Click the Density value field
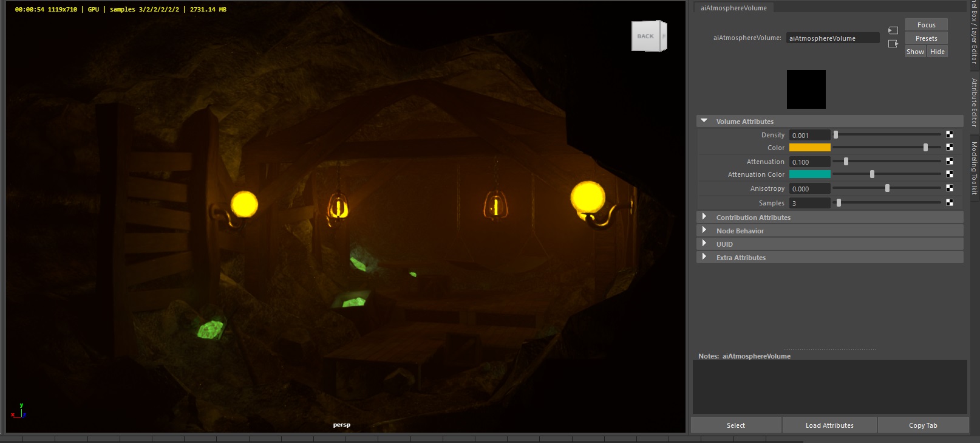This screenshot has height=443, width=980. pyautogui.click(x=809, y=135)
